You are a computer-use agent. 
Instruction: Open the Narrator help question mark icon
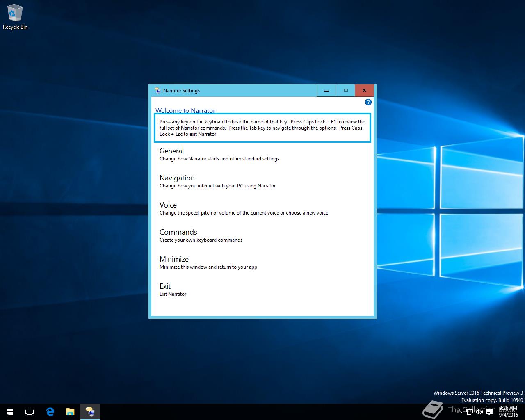[x=368, y=102]
